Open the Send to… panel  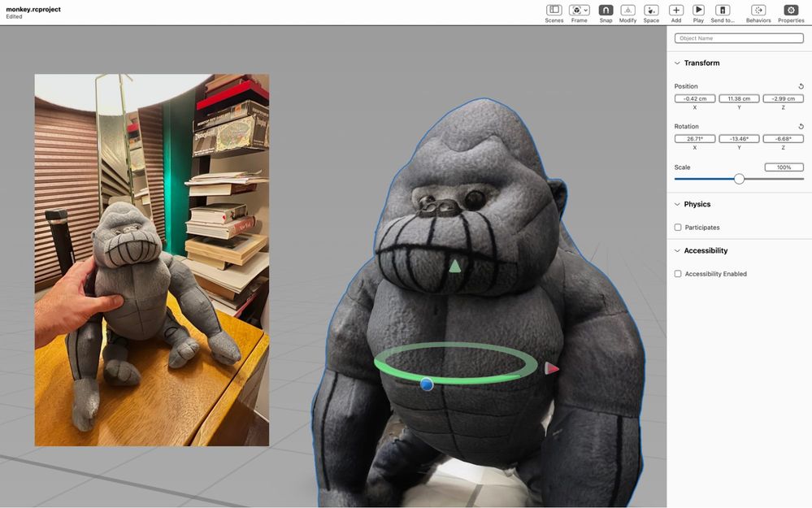(x=722, y=10)
